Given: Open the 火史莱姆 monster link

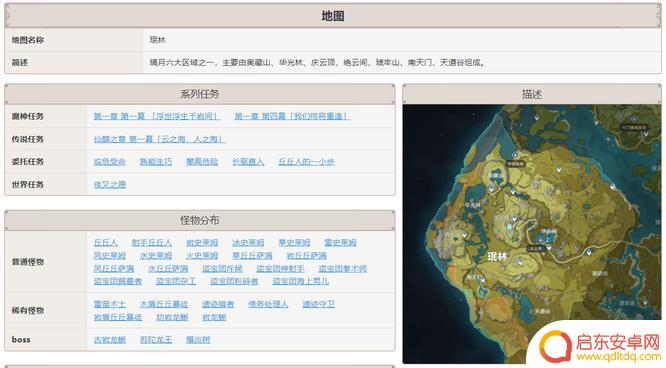Looking at the screenshot, I should (202, 255).
